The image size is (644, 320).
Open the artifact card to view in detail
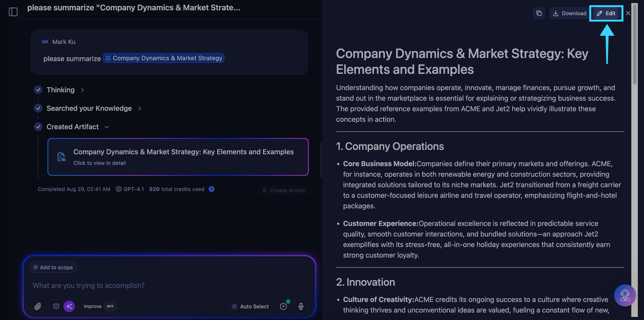coord(178,157)
